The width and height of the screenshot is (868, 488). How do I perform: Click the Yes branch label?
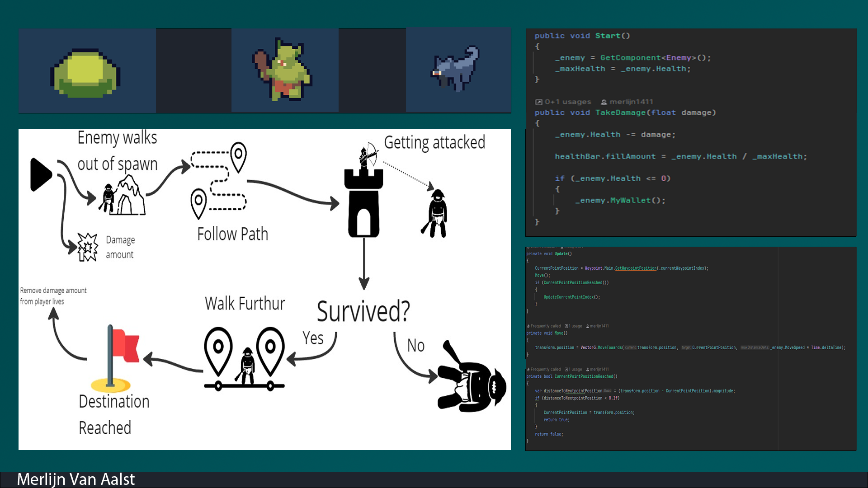point(313,338)
